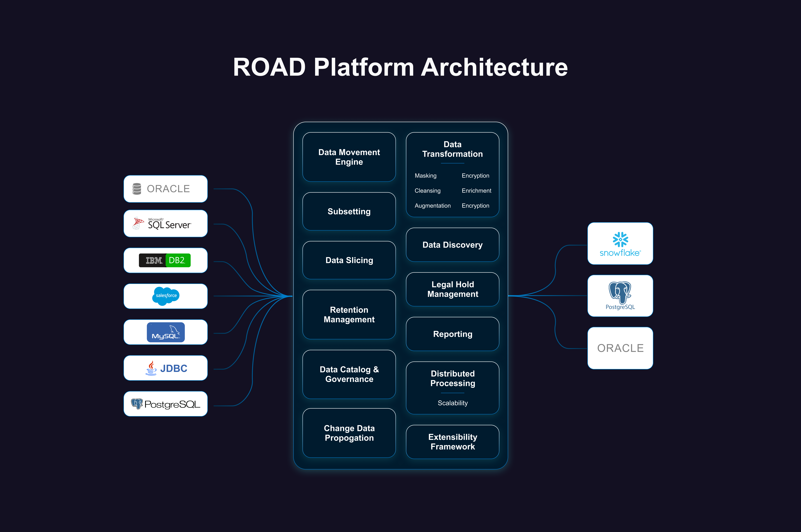Open the Retention Management box
801x532 pixels.
[349, 314]
